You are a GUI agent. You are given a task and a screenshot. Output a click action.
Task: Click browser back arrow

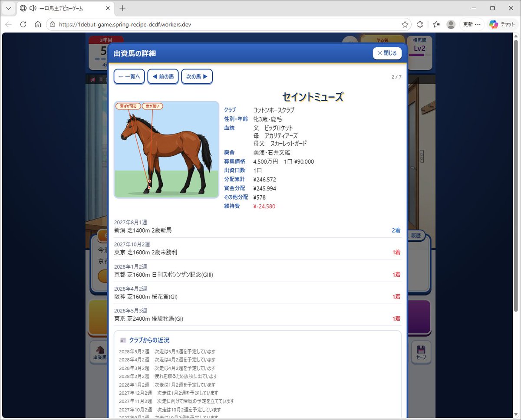[8, 24]
